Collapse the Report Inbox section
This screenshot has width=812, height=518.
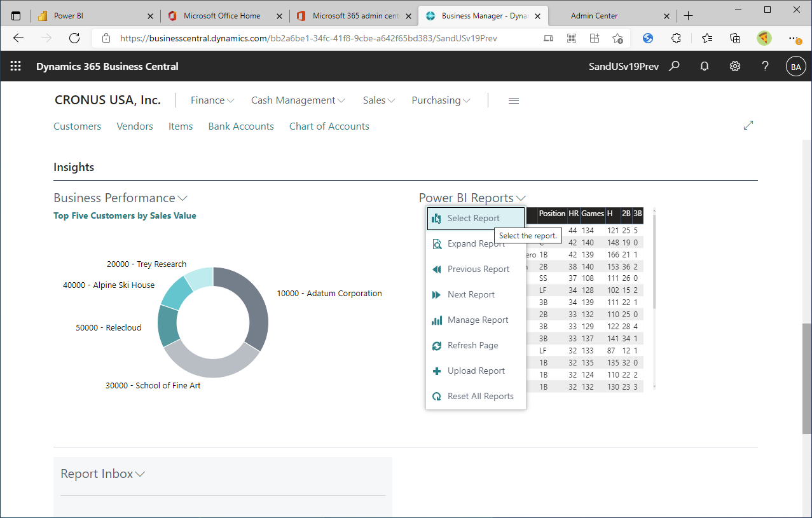[140, 474]
